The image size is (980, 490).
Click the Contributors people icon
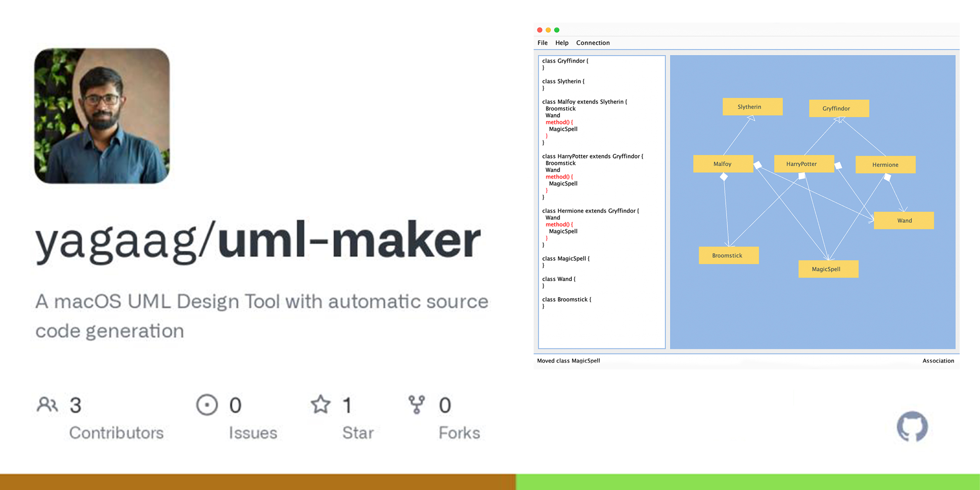click(47, 405)
